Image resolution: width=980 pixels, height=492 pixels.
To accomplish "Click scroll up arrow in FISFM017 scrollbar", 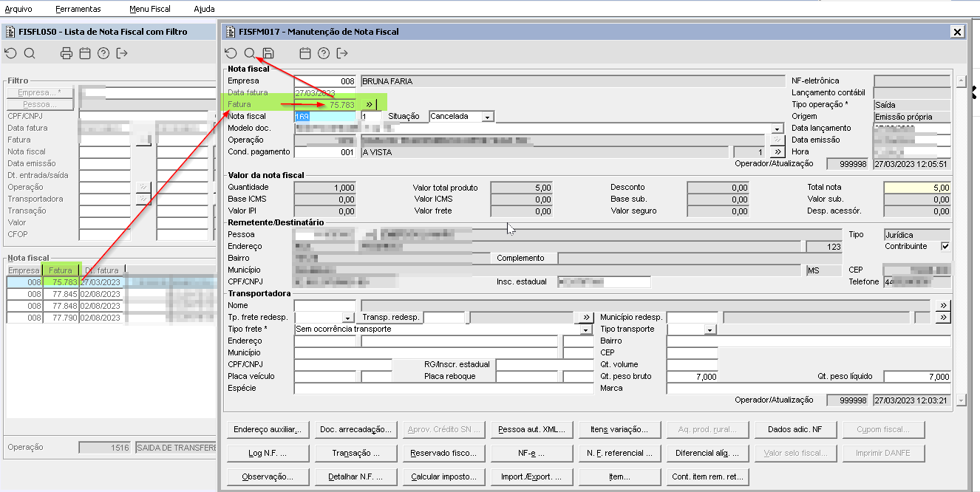I will (961, 81).
